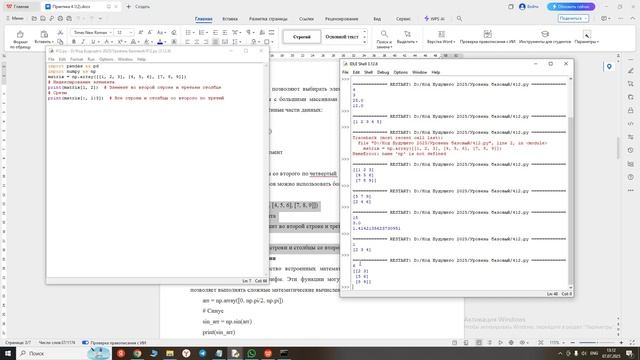
Task: Click the Copy icon below scissors
Action: point(60,42)
